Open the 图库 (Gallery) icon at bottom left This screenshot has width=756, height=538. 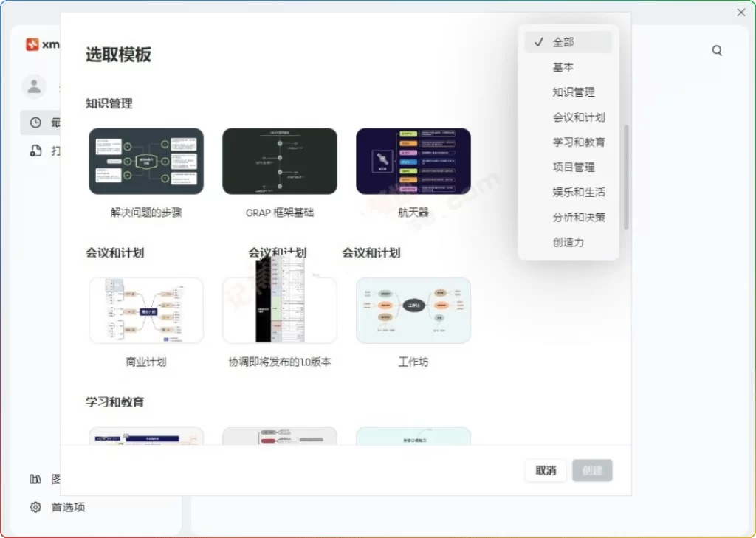tap(35, 479)
